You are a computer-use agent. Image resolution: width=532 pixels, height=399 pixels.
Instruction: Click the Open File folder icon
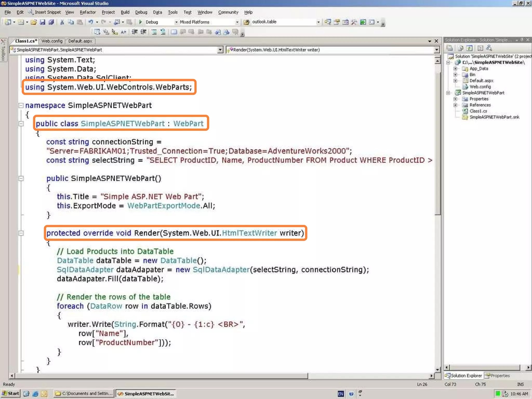pos(34,22)
